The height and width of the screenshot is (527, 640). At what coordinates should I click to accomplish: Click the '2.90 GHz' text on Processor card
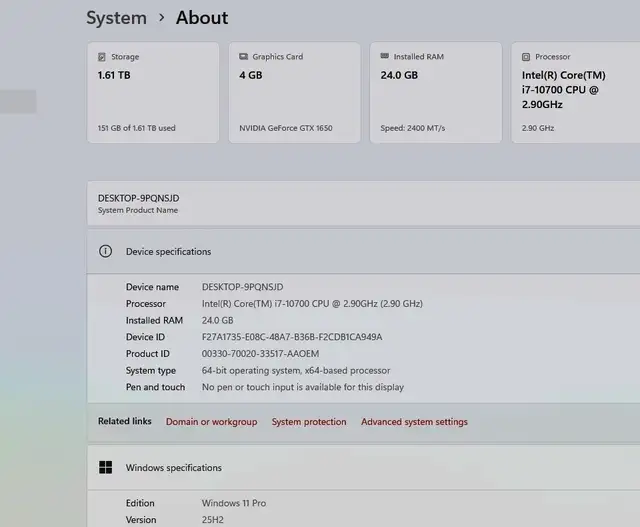point(538,128)
